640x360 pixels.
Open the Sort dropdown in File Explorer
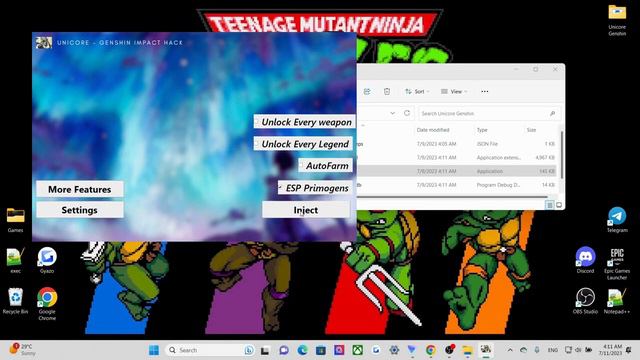(417, 91)
